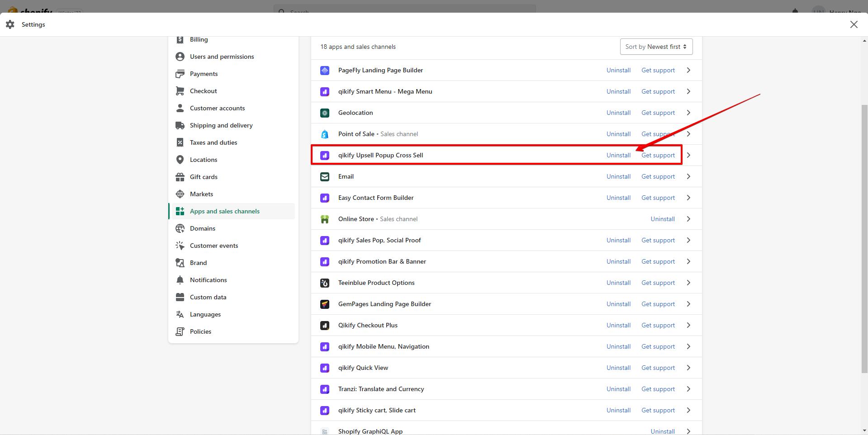Click the GemPages Landing Page Builder icon
Screen dimensions: 868x435
[x=325, y=304]
